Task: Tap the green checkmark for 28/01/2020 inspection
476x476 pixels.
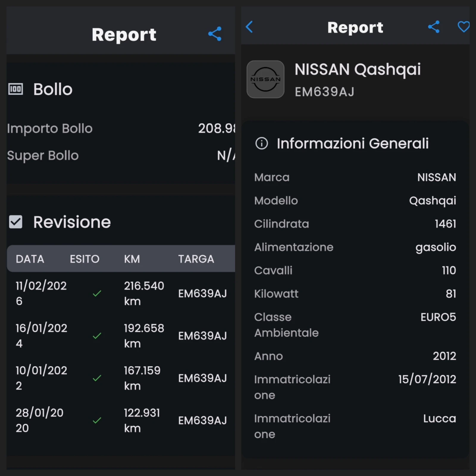Action: (97, 420)
